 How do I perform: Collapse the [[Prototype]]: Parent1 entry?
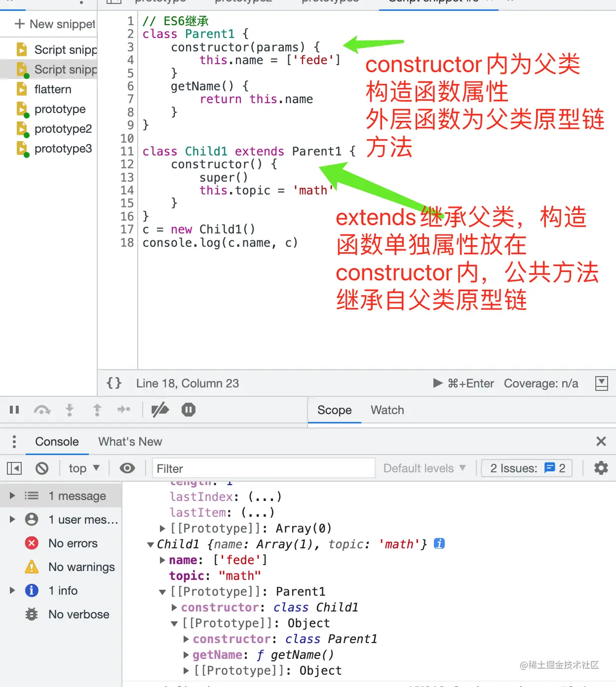pyautogui.click(x=162, y=592)
